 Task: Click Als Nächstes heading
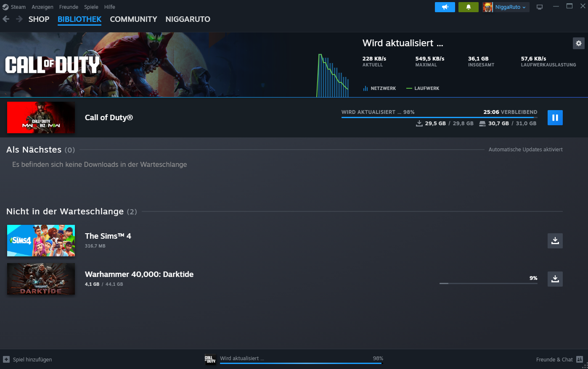[x=34, y=150]
